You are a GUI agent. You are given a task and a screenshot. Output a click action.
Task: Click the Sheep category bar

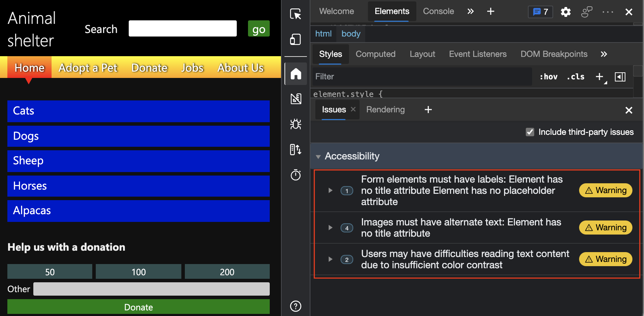[x=138, y=161]
